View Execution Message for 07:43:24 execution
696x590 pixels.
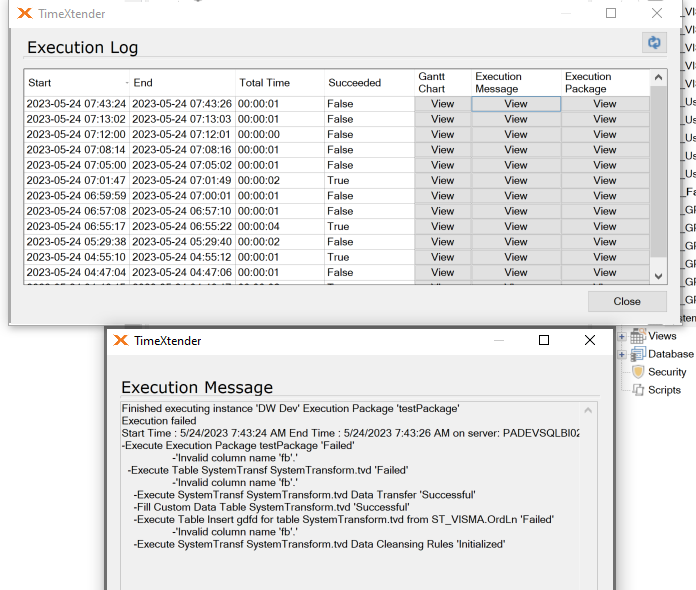(516, 104)
